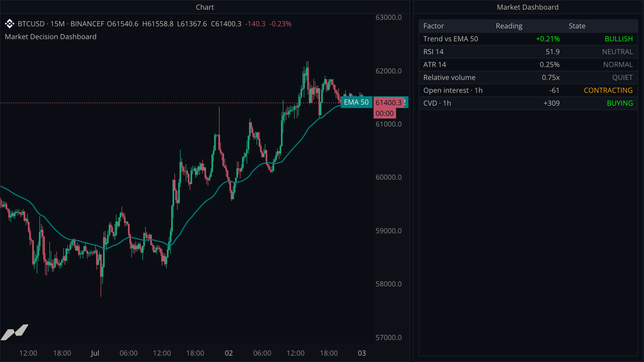This screenshot has height=362, width=644.
Task: Click the -0.23% percent change value
Action: coord(280,24)
